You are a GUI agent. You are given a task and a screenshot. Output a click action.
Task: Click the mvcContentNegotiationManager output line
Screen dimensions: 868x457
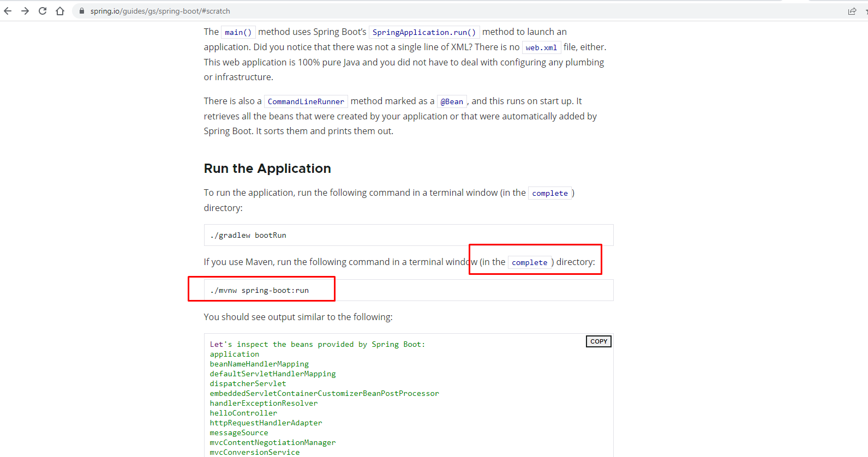(x=273, y=442)
